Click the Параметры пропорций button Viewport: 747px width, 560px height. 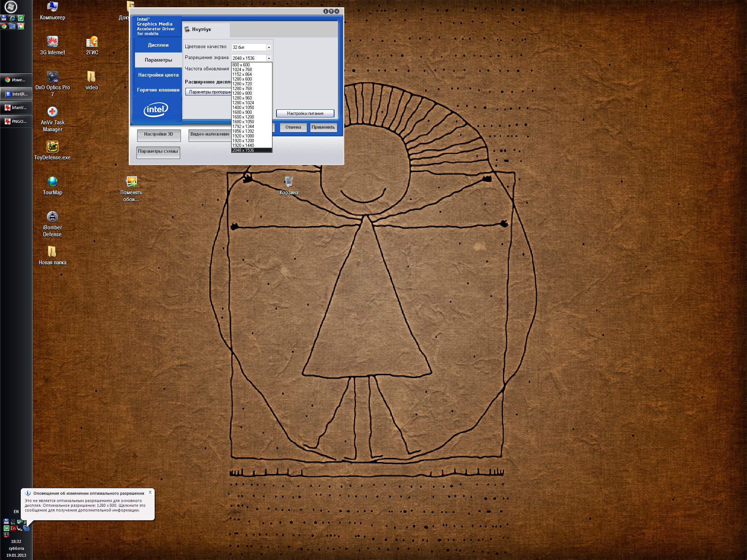click(209, 92)
